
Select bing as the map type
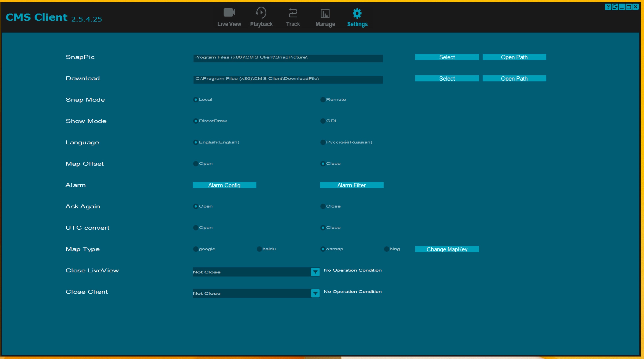386,249
